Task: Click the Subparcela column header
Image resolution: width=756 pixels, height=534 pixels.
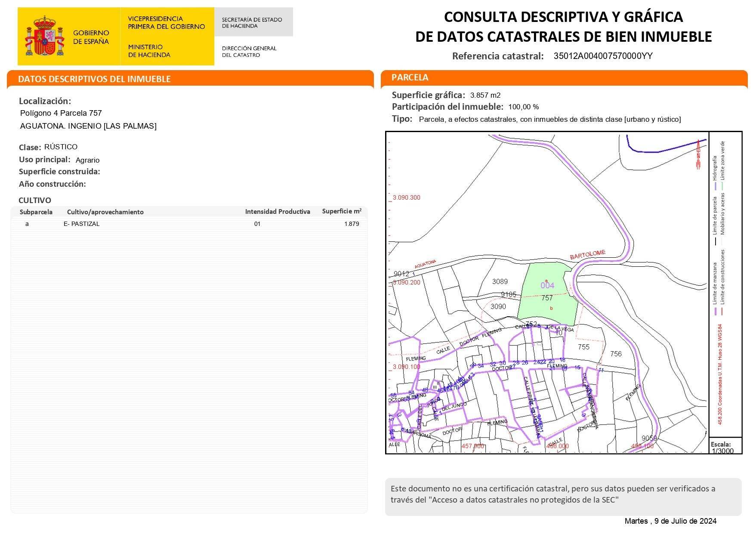Action: click(x=36, y=212)
